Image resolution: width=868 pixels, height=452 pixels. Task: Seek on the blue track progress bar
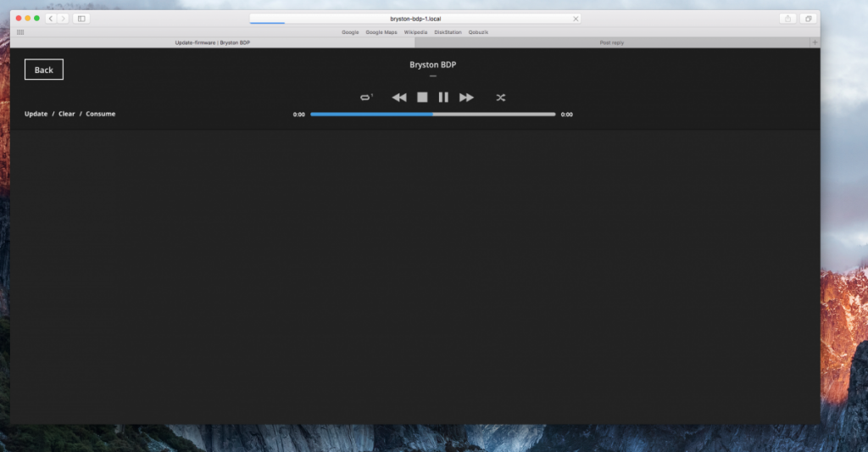pos(433,114)
